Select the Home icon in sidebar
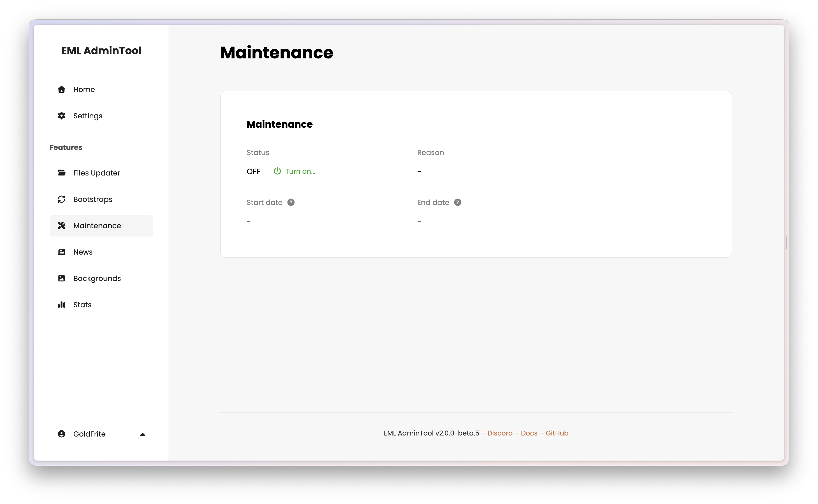818x504 pixels. (62, 89)
